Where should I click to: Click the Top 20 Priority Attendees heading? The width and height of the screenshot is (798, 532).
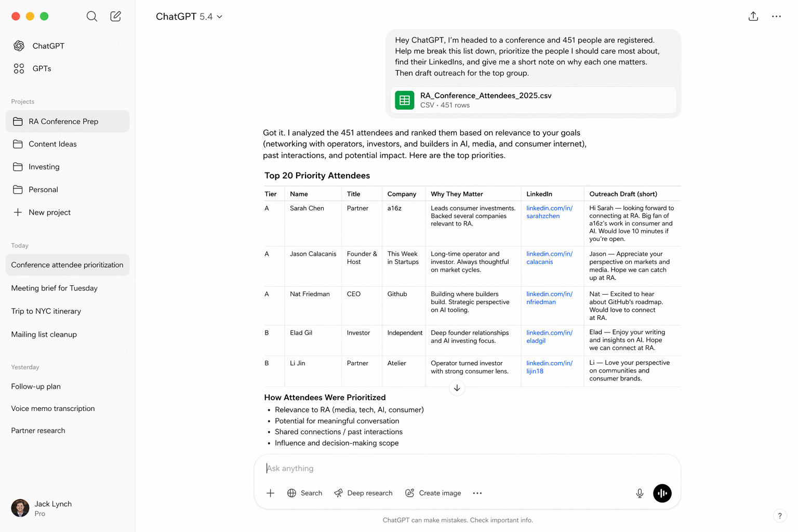(x=317, y=176)
